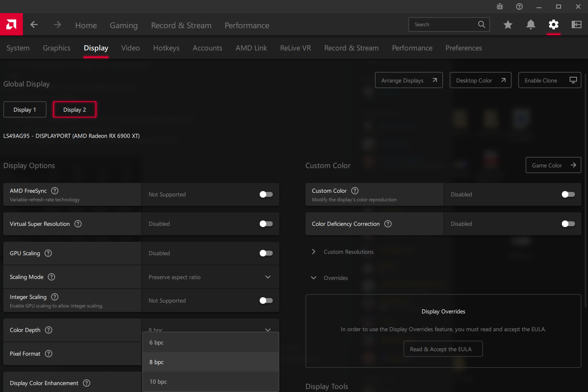Collapse the Overrides section
This screenshot has width=588, height=392.
click(x=330, y=278)
